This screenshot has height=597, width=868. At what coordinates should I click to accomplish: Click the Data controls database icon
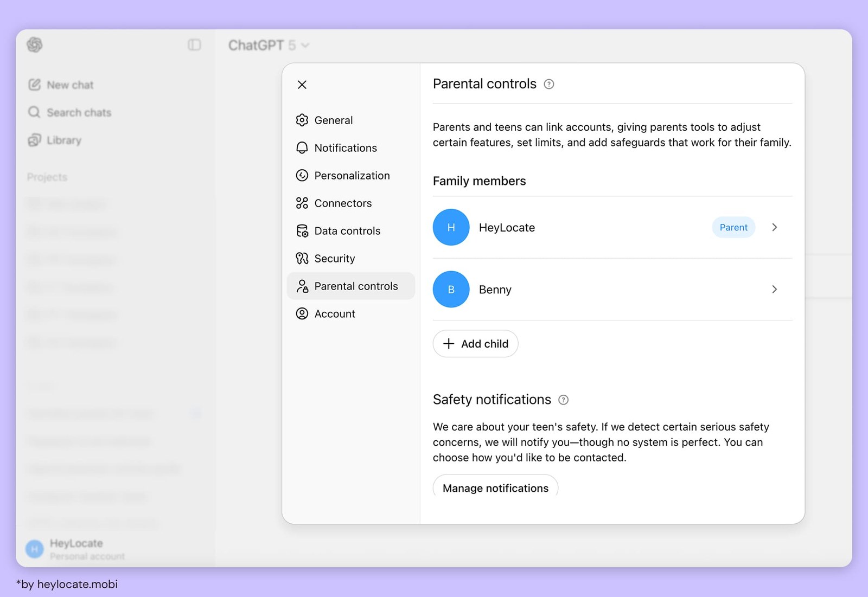(x=302, y=231)
